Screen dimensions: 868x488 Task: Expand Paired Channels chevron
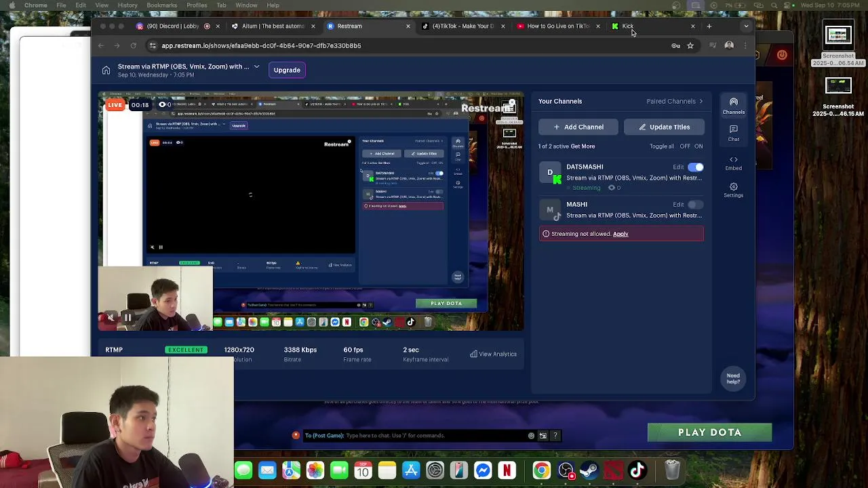pyautogui.click(x=701, y=101)
